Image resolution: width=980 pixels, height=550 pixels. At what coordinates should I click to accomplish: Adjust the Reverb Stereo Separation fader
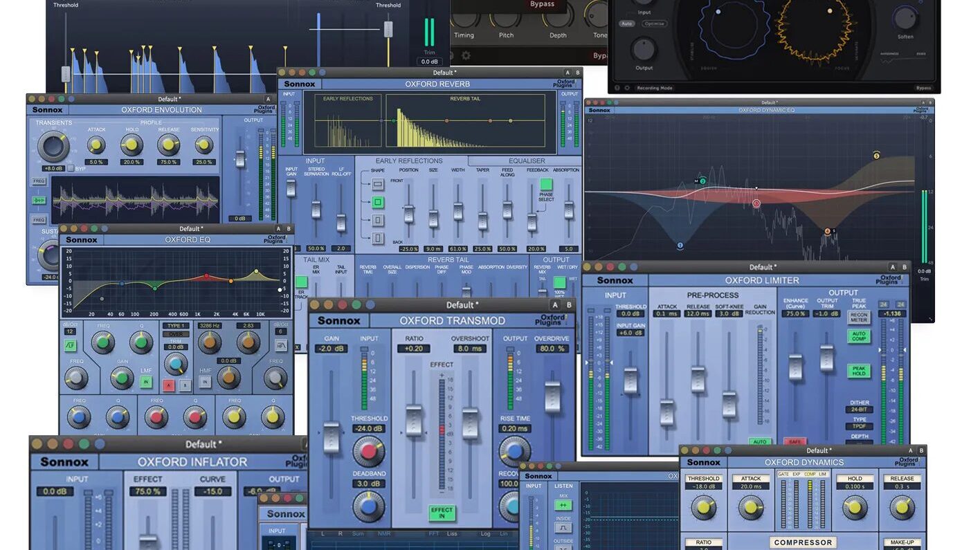tap(316, 210)
